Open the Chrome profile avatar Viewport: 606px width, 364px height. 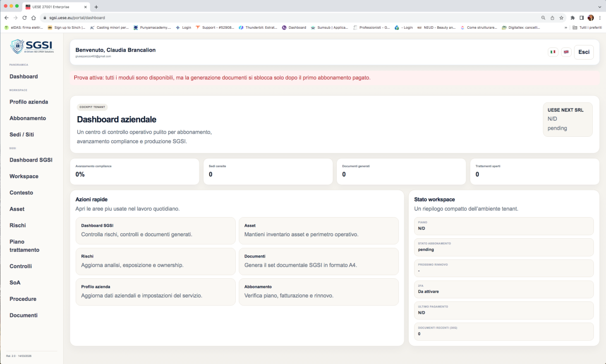[x=590, y=17]
